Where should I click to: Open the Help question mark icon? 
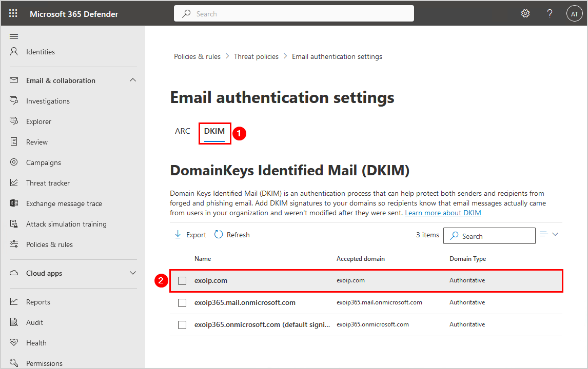tap(550, 13)
